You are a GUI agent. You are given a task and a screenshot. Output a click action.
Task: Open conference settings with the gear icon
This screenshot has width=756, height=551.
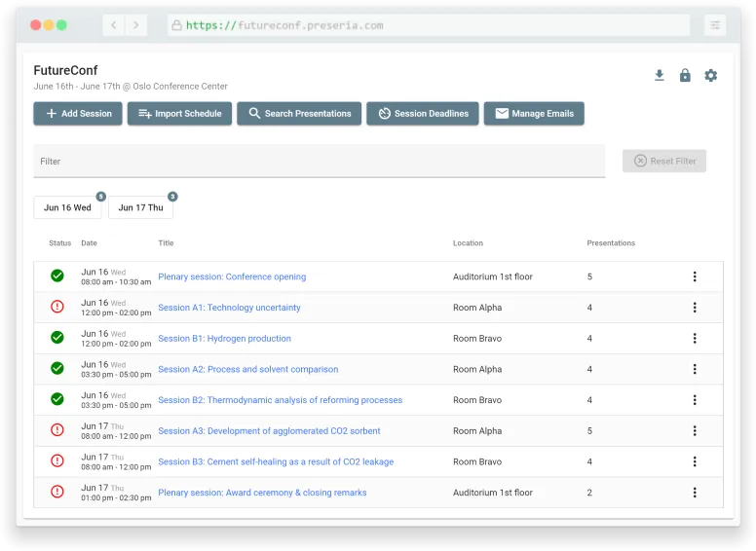point(711,76)
